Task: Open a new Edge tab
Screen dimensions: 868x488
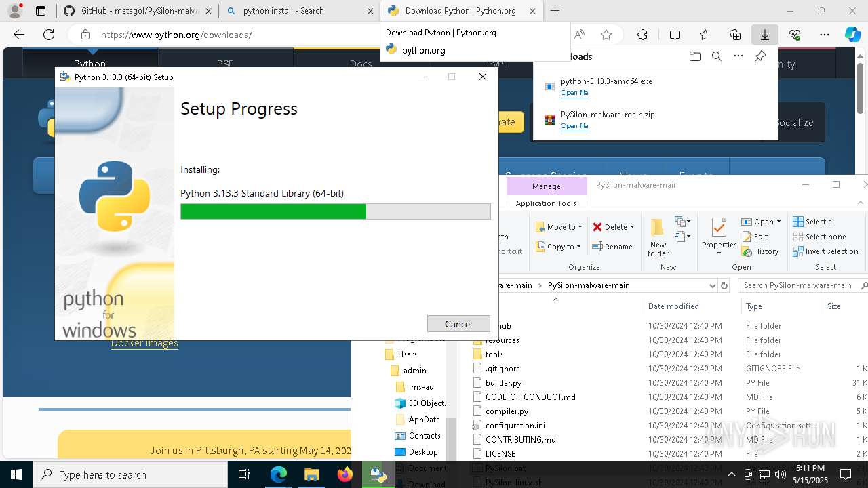Action: tap(555, 11)
